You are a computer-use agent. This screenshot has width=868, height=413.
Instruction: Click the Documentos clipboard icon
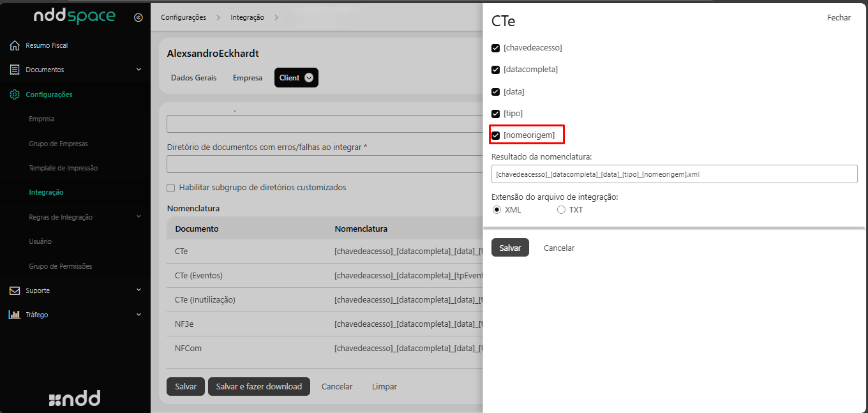pos(15,70)
